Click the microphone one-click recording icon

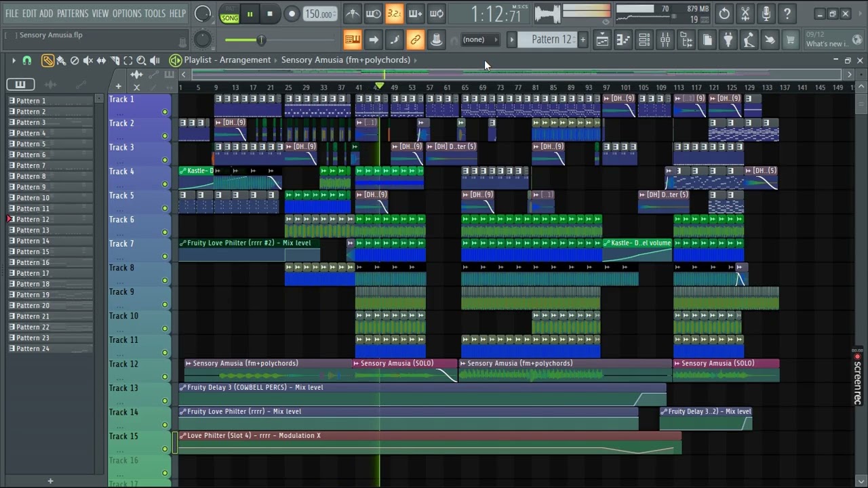(766, 14)
